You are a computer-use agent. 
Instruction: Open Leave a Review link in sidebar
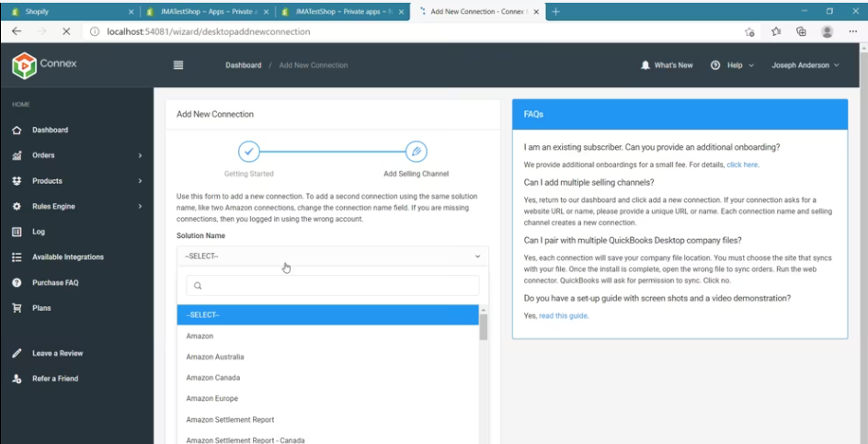point(58,353)
